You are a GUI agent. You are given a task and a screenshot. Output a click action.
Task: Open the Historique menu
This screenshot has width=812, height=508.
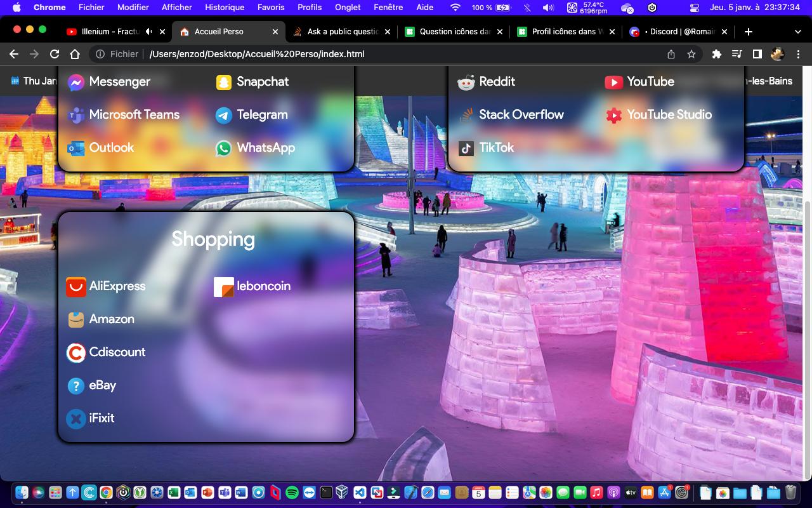225,8
